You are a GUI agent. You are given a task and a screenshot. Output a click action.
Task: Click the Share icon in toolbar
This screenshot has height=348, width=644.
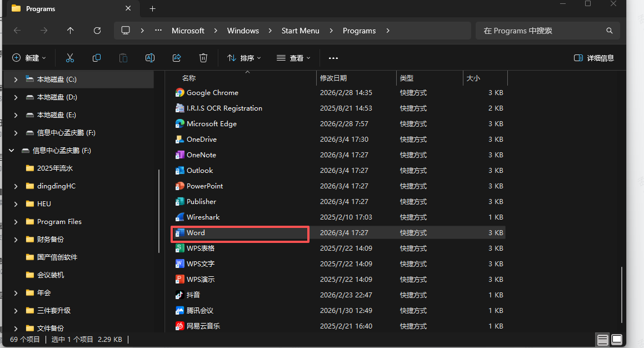coord(177,58)
